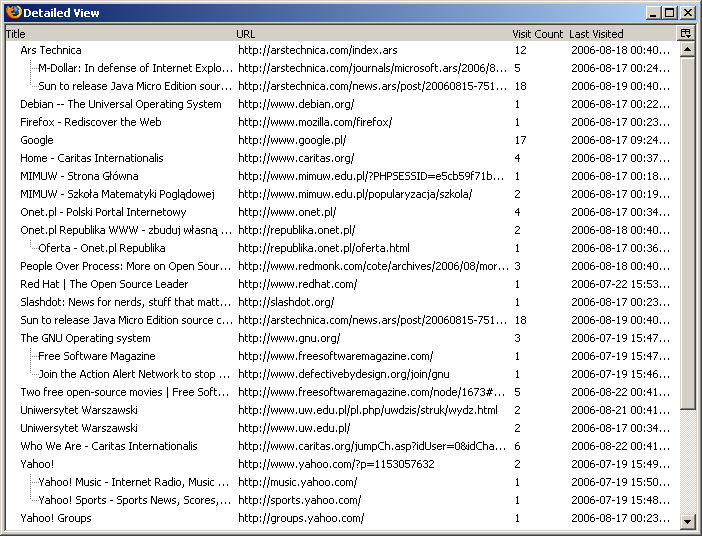The image size is (702, 536).
Task: Click URL http://slashdot.org/
Action: 286,302
